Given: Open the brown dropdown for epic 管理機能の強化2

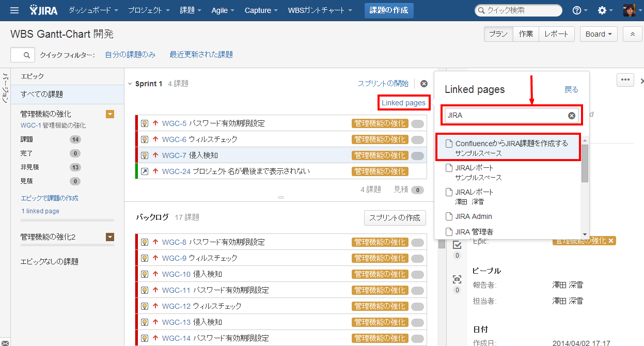Looking at the screenshot, I should [110, 237].
